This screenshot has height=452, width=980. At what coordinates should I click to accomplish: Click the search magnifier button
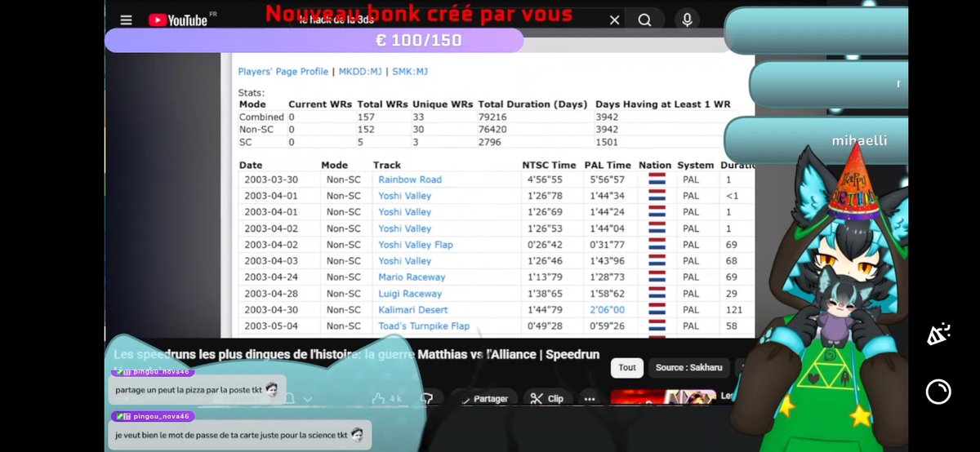pyautogui.click(x=645, y=20)
